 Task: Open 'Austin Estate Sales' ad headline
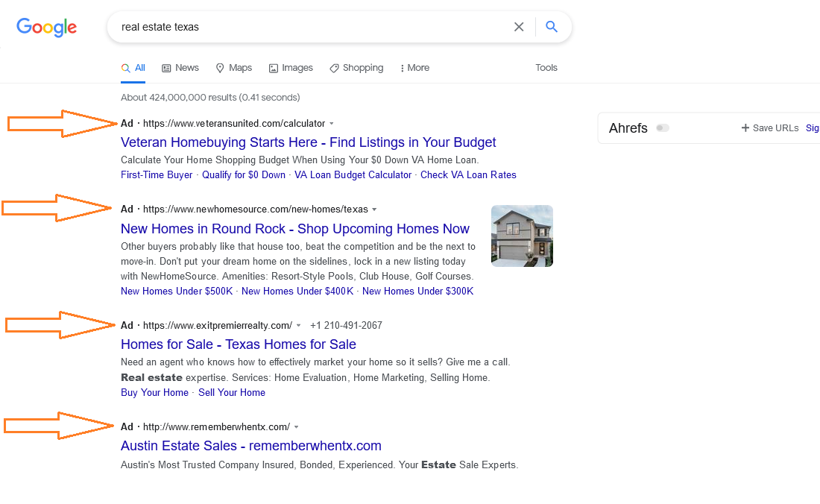pyautogui.click(x=251, y=446)
